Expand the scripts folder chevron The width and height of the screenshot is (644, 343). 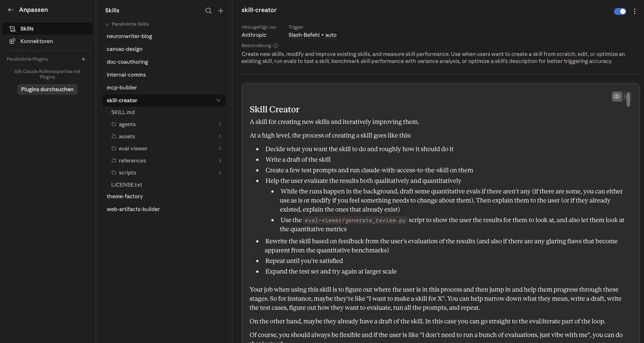click(x=220, y=173)
